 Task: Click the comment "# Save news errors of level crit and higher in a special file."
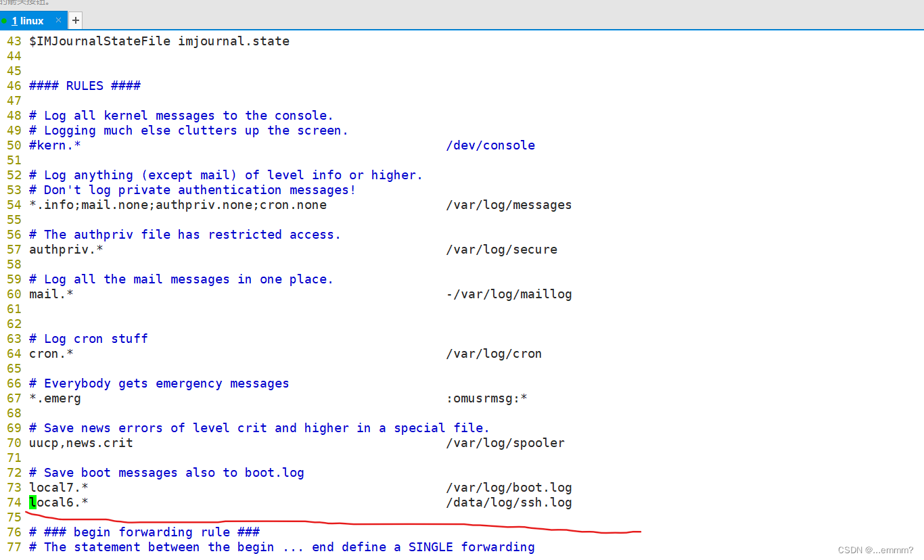pos(259,428)
